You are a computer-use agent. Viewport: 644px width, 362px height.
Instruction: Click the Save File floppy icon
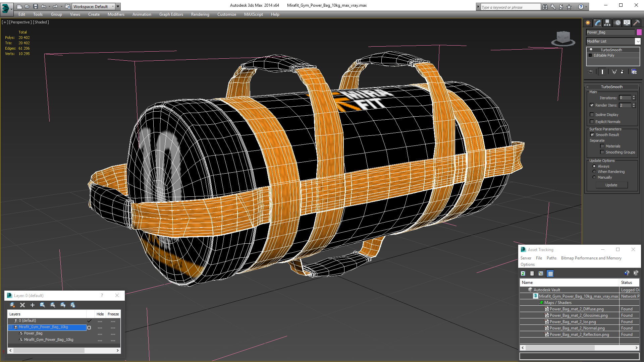[35, 6]
